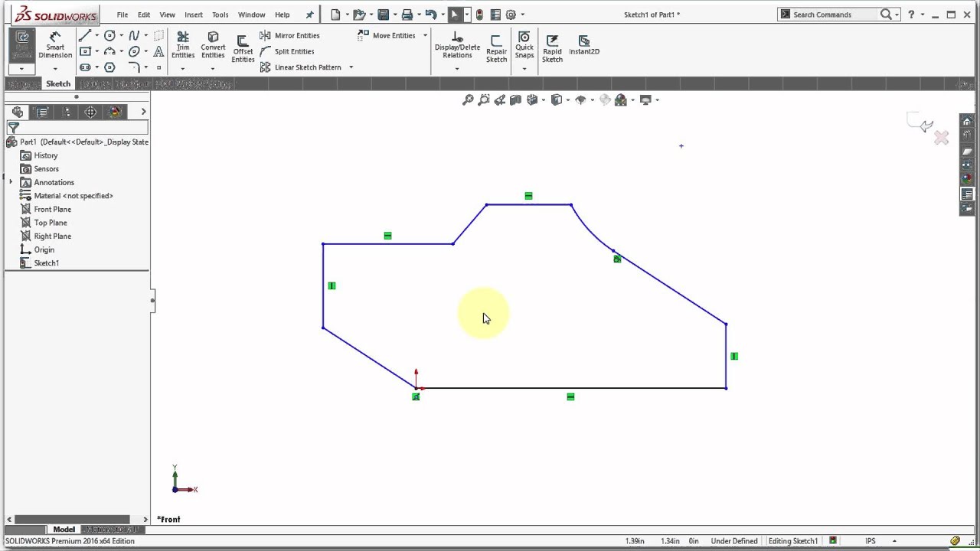Toggle Instant2D
The height and width of the screenshot is (551, 980).
tap(584, 45)
